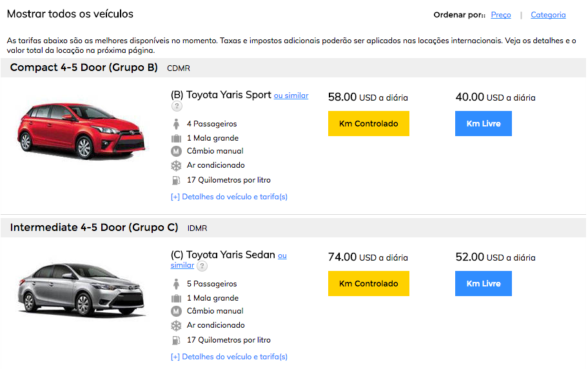Click fuel pump icon for Yaris Sedan

coord(176,341)
